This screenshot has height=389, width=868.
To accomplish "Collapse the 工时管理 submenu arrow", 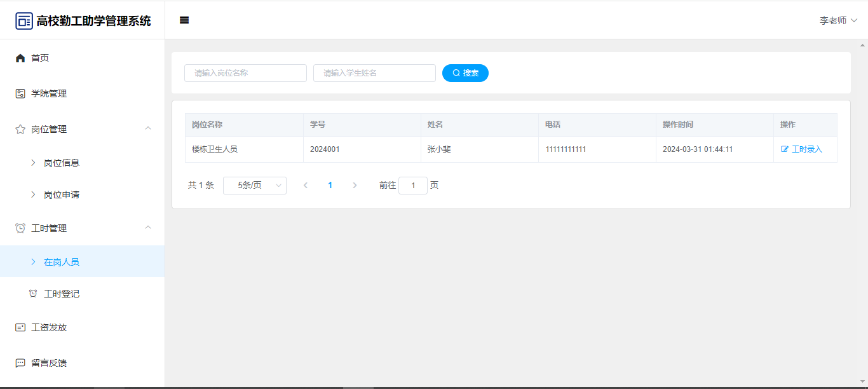I will pyautogui.click(x=148, y=228).
